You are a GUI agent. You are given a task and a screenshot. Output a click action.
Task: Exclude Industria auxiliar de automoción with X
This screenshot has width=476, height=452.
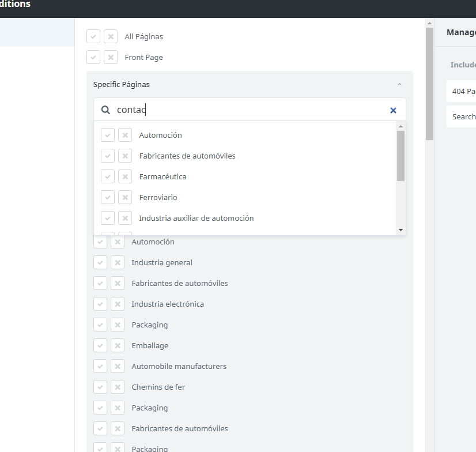125,218
